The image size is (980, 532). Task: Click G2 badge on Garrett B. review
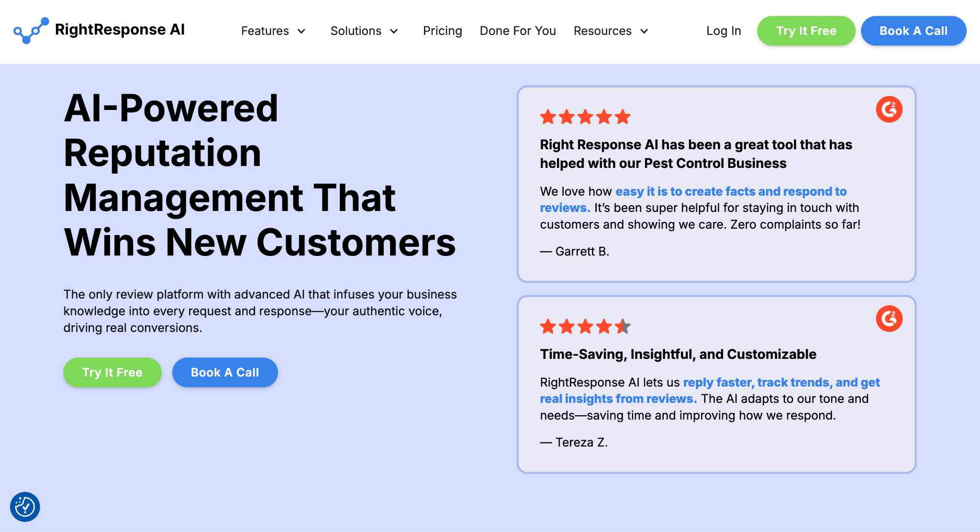889,110
